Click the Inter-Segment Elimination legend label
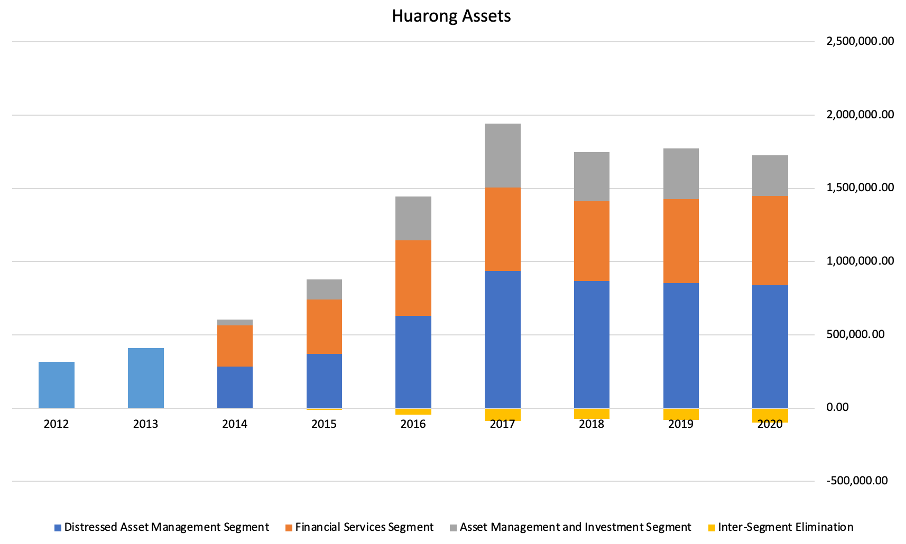This screenshot has height=544, width=906. pyautogui.click(x=786, y=527)
